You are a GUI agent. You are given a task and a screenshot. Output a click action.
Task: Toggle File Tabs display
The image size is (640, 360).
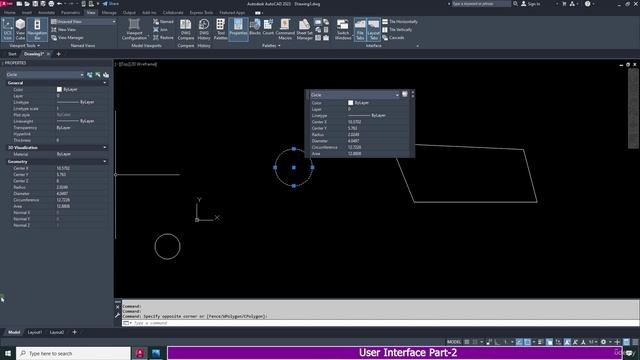[x=360, y=29]
